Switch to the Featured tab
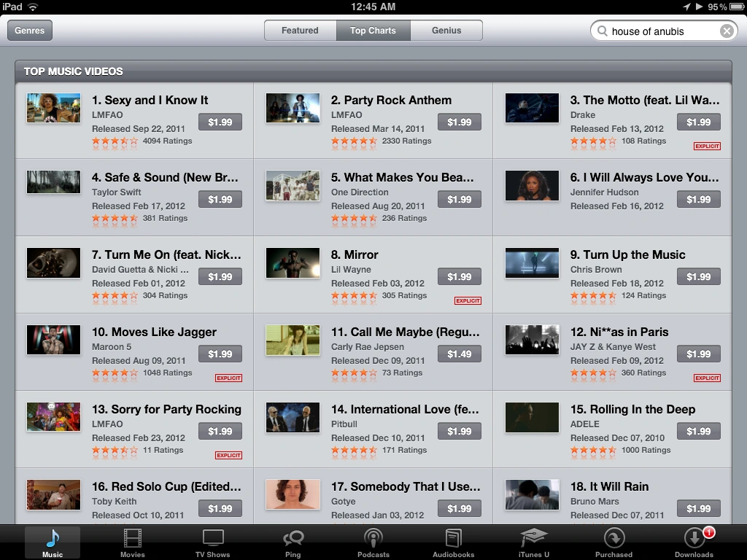Screen dimensions: 747x560 [x=300, y=31]
